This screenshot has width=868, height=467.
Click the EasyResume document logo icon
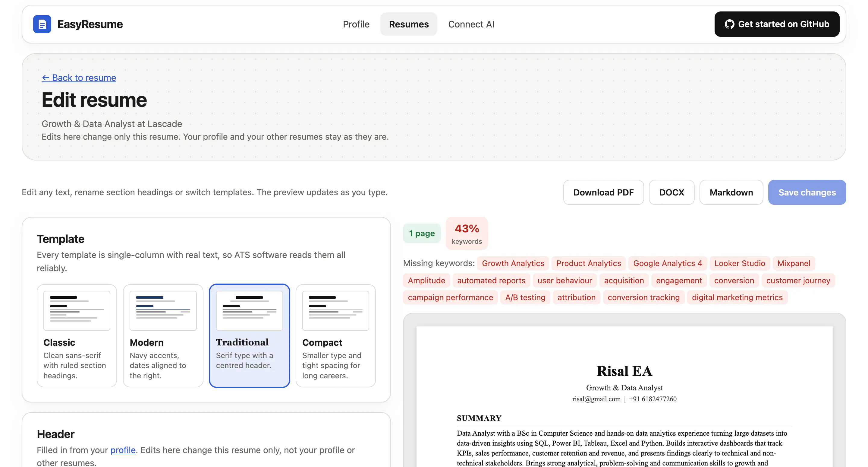click(x=42, y=24)
